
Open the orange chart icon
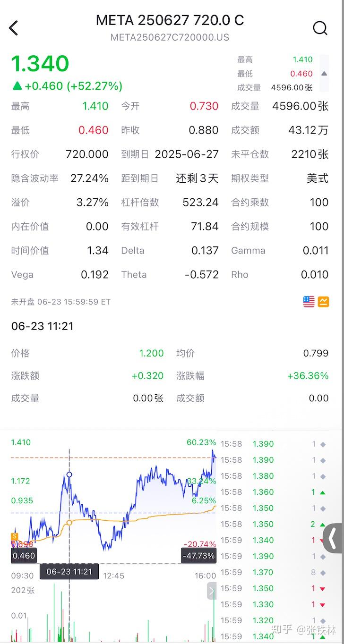[x=324, y=302]
